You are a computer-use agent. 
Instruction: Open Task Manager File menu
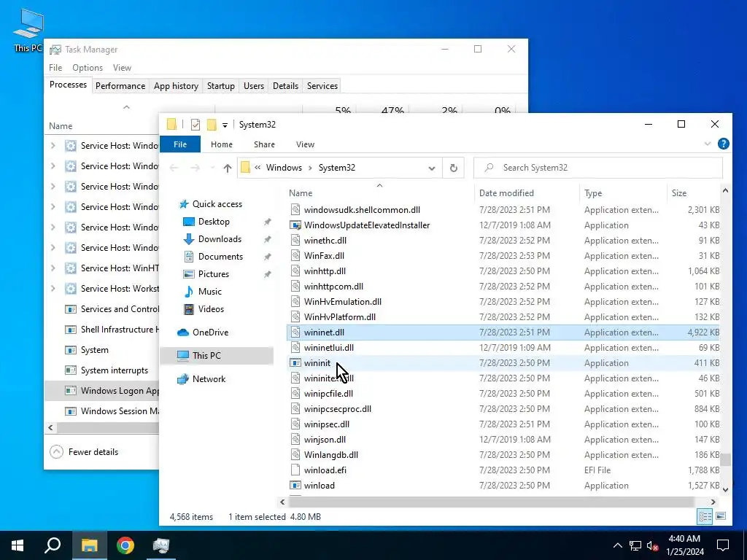[x=55, y=68]
